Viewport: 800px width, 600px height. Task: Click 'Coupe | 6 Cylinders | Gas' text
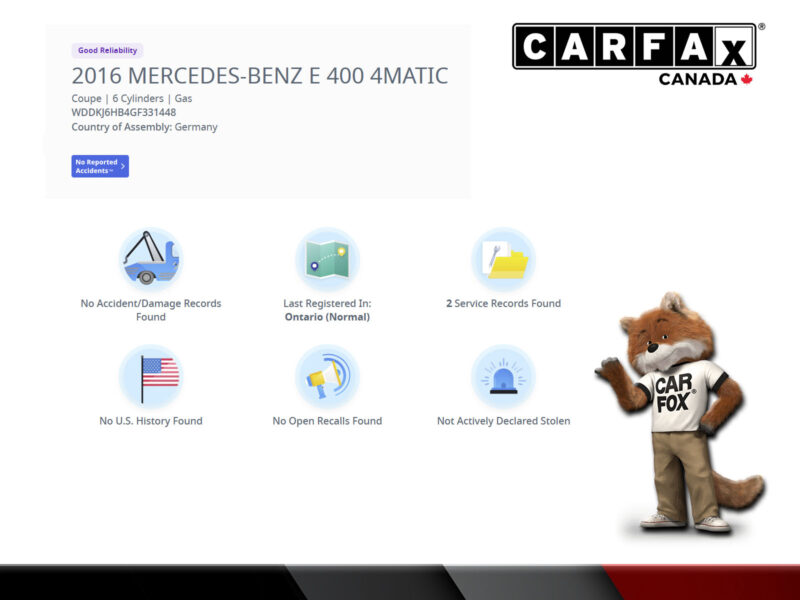(x=132, y=98)
